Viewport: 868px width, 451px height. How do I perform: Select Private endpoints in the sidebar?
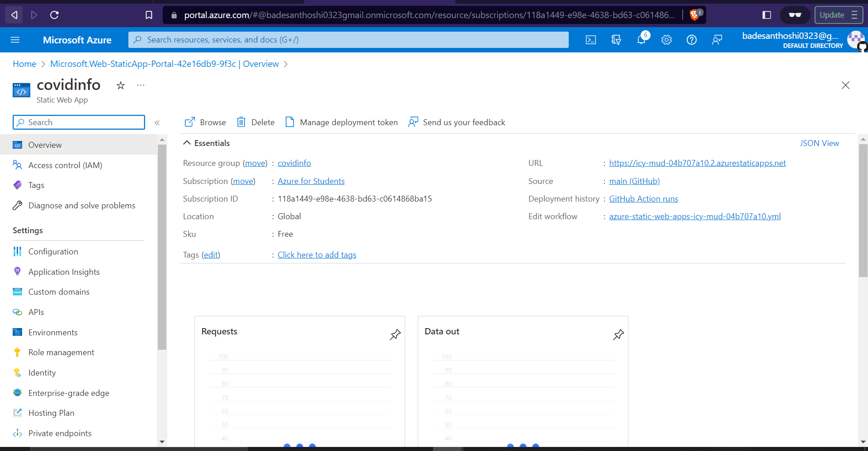pos(59,433)
